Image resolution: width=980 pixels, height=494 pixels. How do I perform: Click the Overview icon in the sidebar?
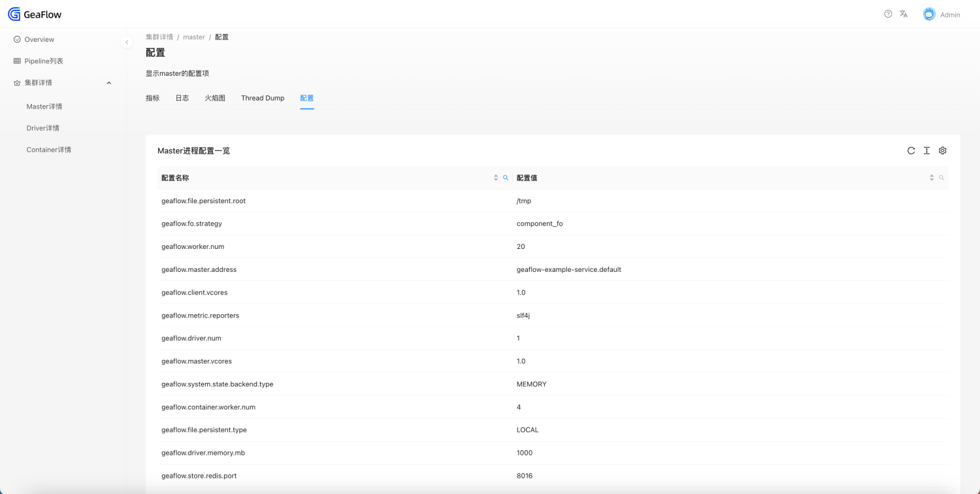pos(16,39)
